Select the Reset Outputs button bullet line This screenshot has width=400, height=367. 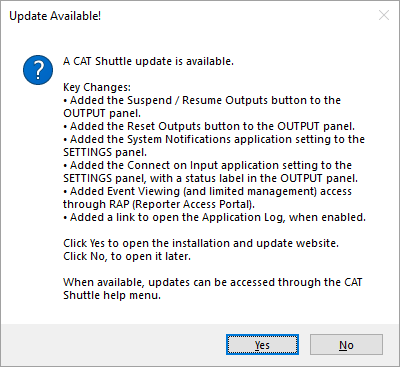209,126
